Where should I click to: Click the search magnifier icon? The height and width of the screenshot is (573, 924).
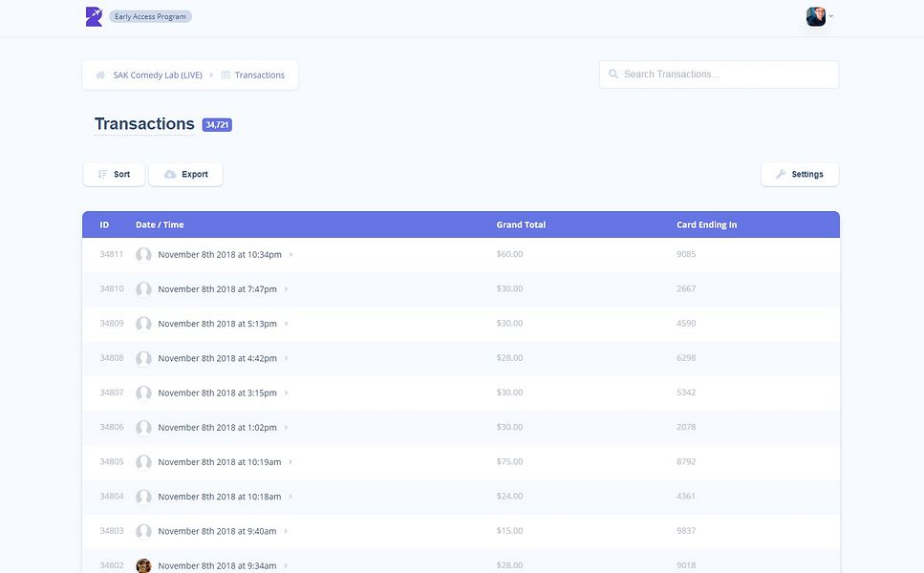(x=613, y=74)
